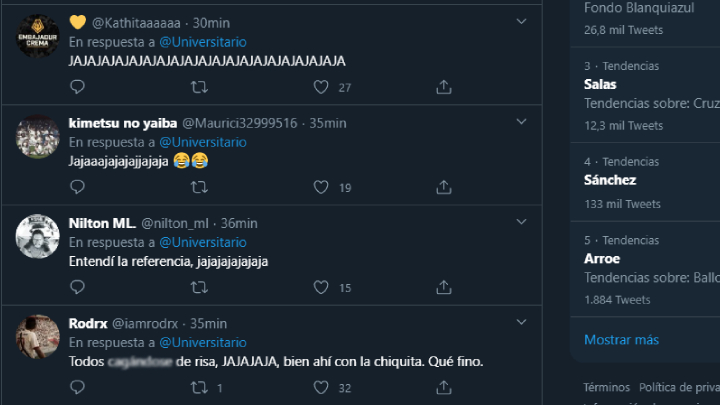The width and height of the screenshot is (720, 405).
Task: Open the Arroe trending topic
Action: [x=602, y=258]
